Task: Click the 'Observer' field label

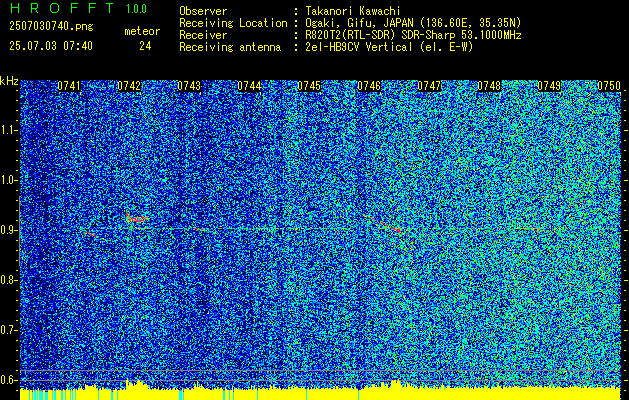Action: click(203, 11)
